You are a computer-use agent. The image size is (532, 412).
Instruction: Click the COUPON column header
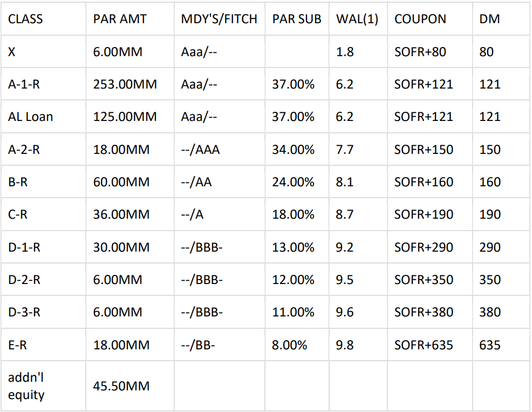pyautogui.click(x=420, y=19)
